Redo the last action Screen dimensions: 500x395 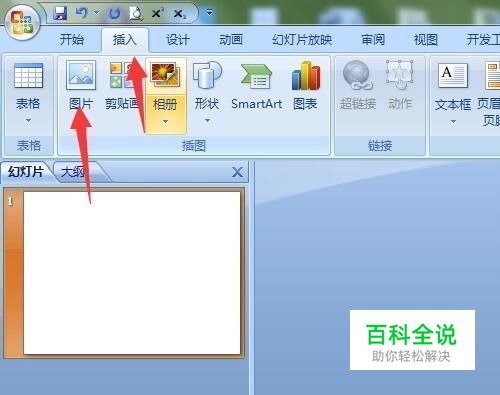114,13
